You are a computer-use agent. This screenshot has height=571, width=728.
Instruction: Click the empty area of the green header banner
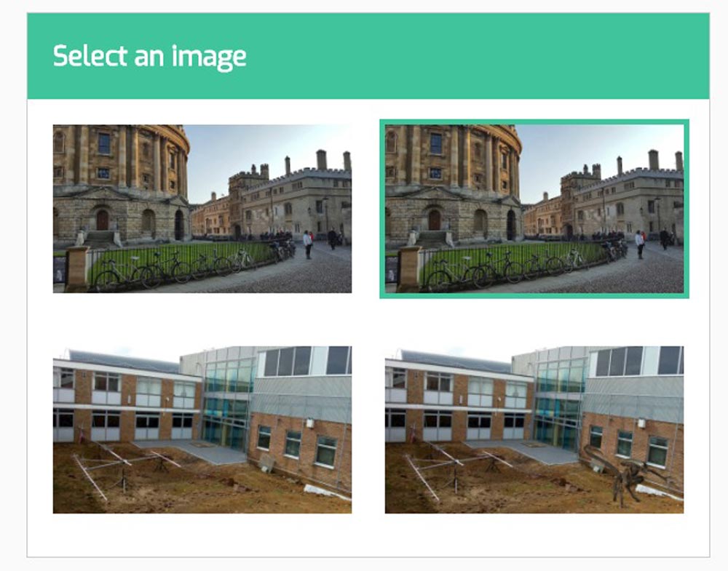pos(478,56)
